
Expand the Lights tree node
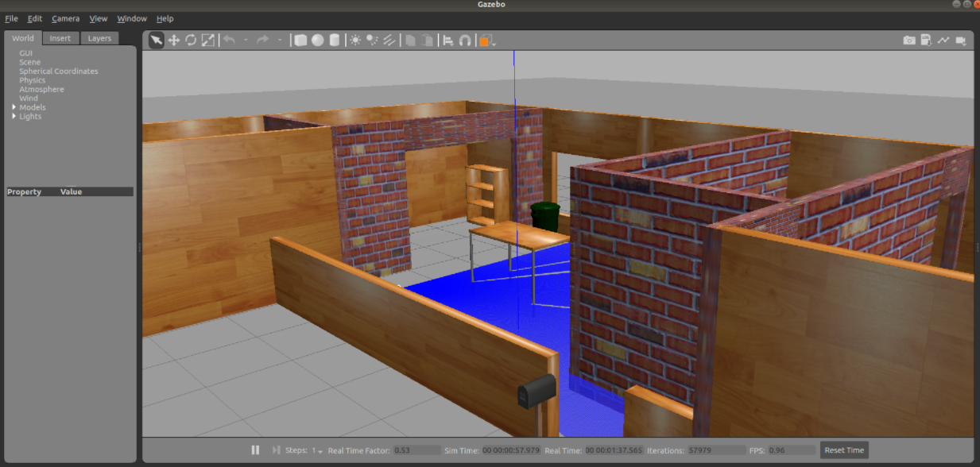point(14,117)
